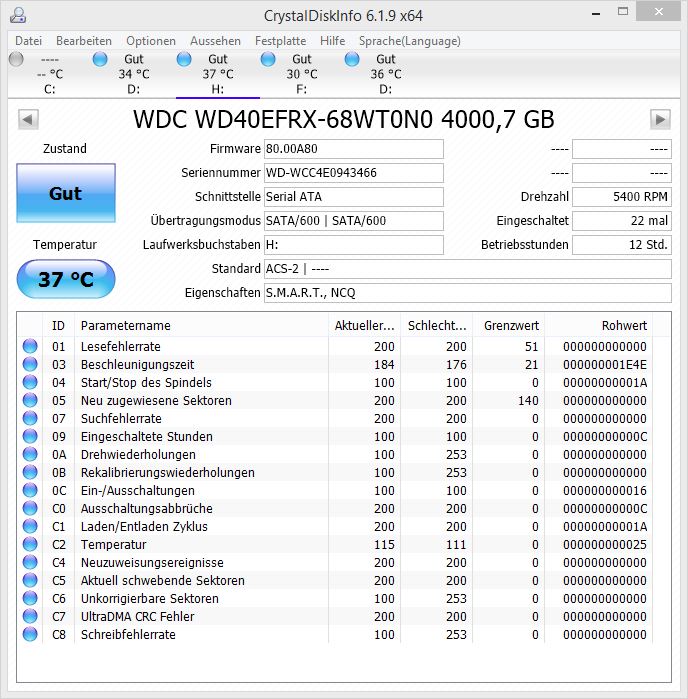The height and width of the screenshot is (699, 688).
Task: Click the status orb for Beschleunigungszeit row
Action: coord(30,364)
